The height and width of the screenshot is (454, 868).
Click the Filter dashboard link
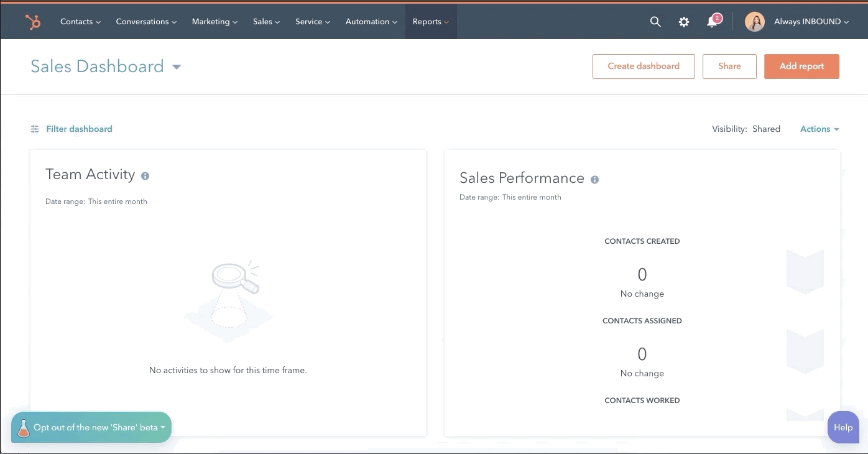79,129
